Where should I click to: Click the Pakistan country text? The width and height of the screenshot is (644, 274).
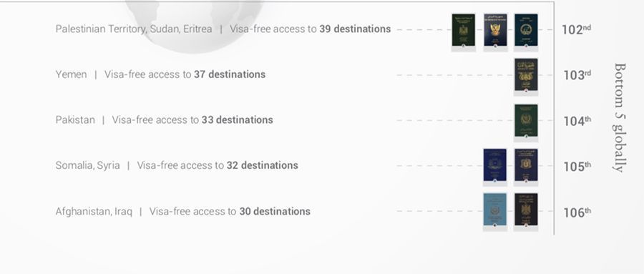coord(75,120)
